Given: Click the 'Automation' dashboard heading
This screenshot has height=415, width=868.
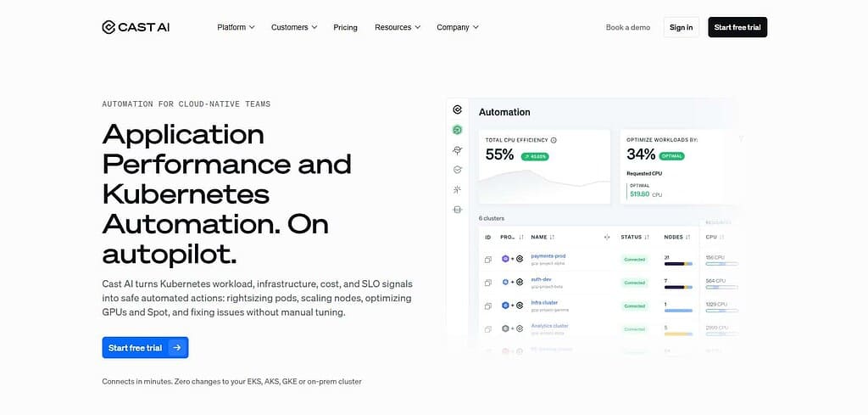Looking at the screenshot, I should tap(504, 112).
